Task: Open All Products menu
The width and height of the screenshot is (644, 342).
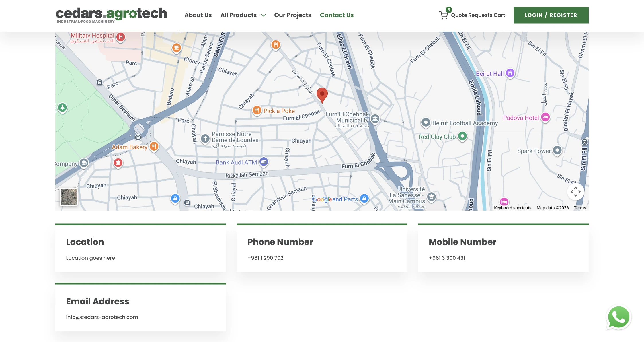Action: pos(239,15)
